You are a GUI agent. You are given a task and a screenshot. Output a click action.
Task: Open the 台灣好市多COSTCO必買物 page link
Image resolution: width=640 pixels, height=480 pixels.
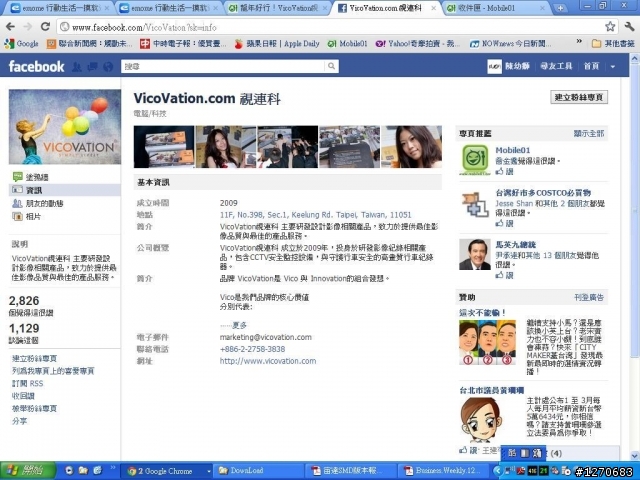point(543,193)
